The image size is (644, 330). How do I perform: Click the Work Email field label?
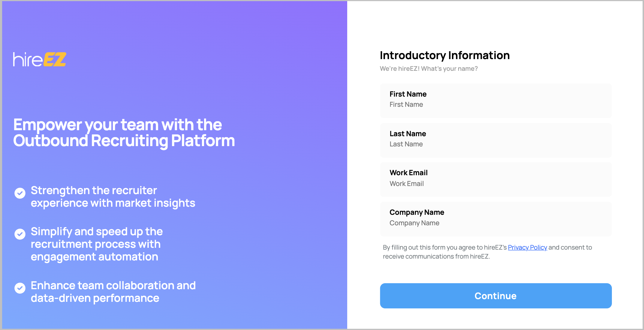tap(408, 172)
